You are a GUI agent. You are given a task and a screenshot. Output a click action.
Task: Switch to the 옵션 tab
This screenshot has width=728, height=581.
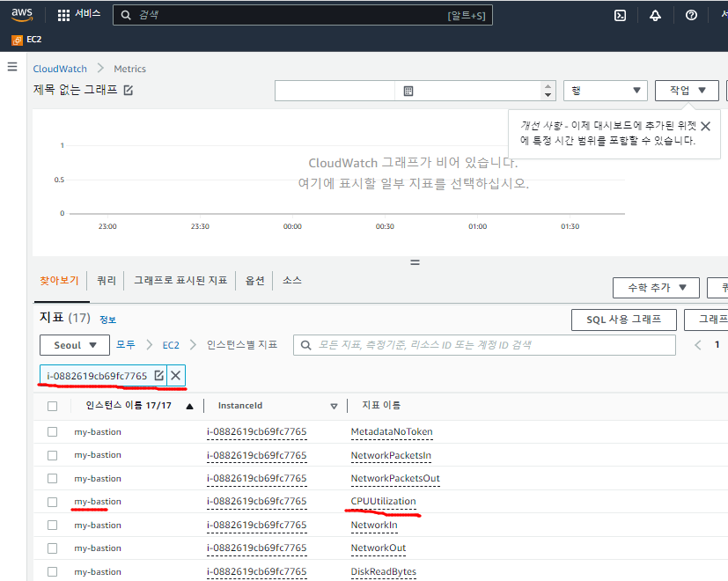(255, 281)
